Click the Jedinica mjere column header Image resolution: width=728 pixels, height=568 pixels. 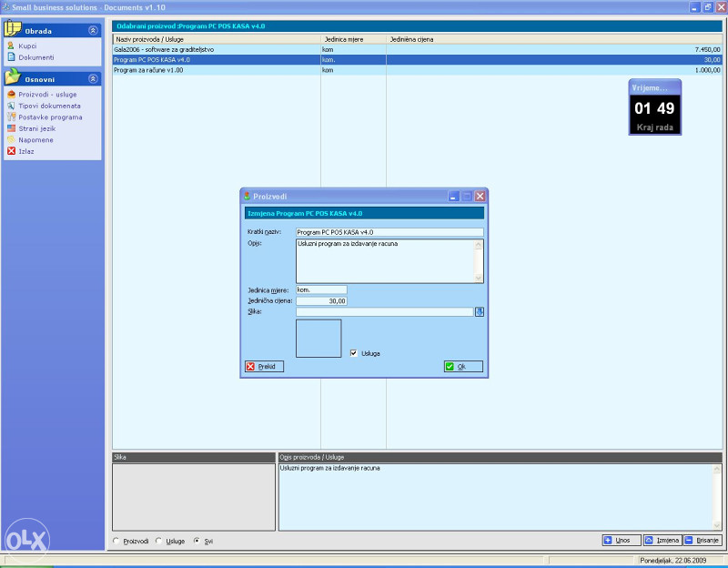click(x=353, y=39)
